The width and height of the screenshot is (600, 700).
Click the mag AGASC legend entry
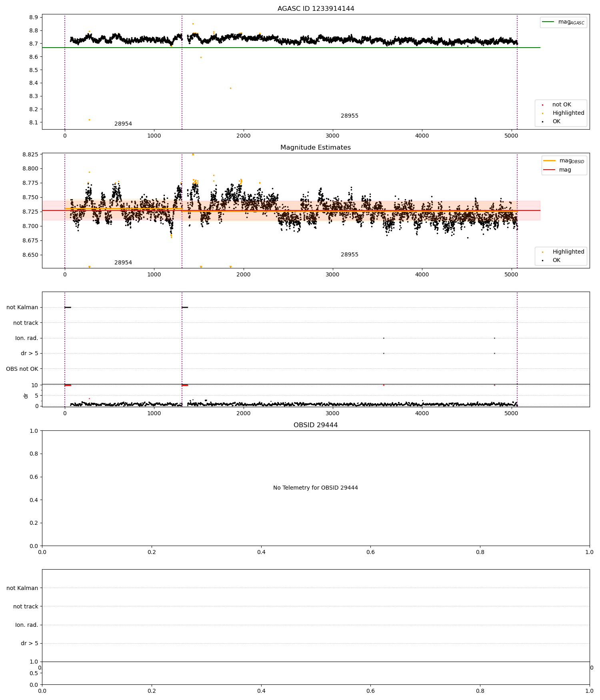pos(564,22)
